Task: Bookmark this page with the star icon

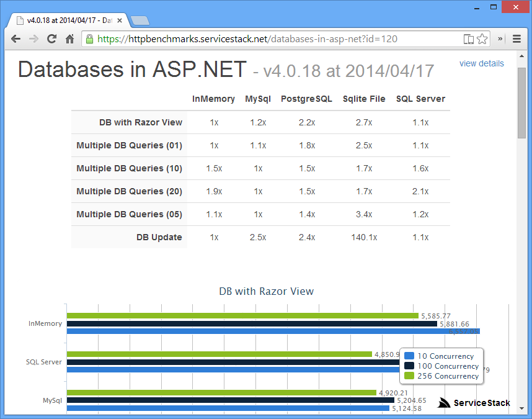Action: 482,39
